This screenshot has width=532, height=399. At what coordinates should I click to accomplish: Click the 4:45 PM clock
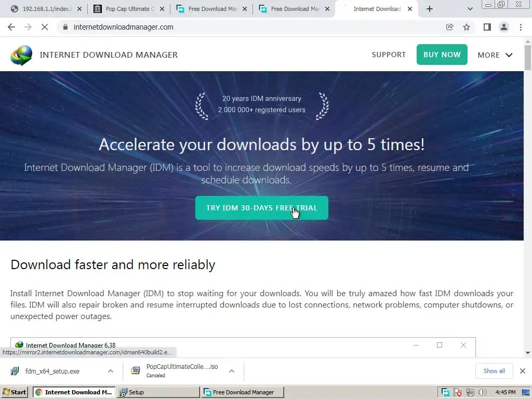point(505,392)
